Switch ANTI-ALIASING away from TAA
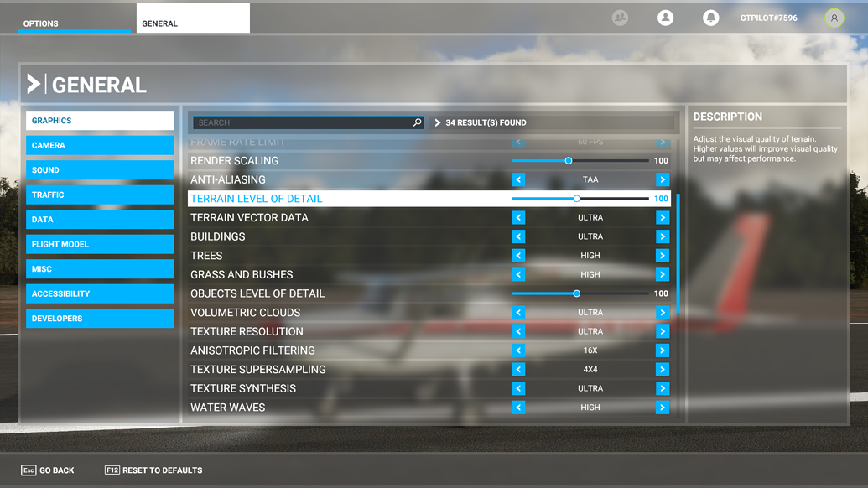 (662, 179)
